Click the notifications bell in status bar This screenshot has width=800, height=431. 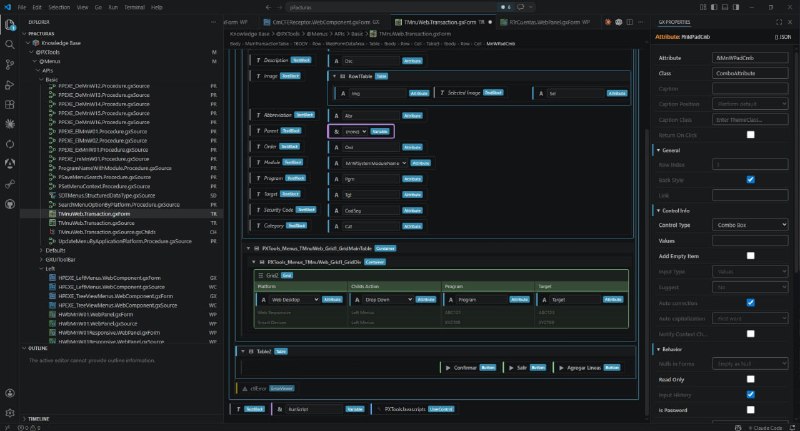tap(792, 427)
